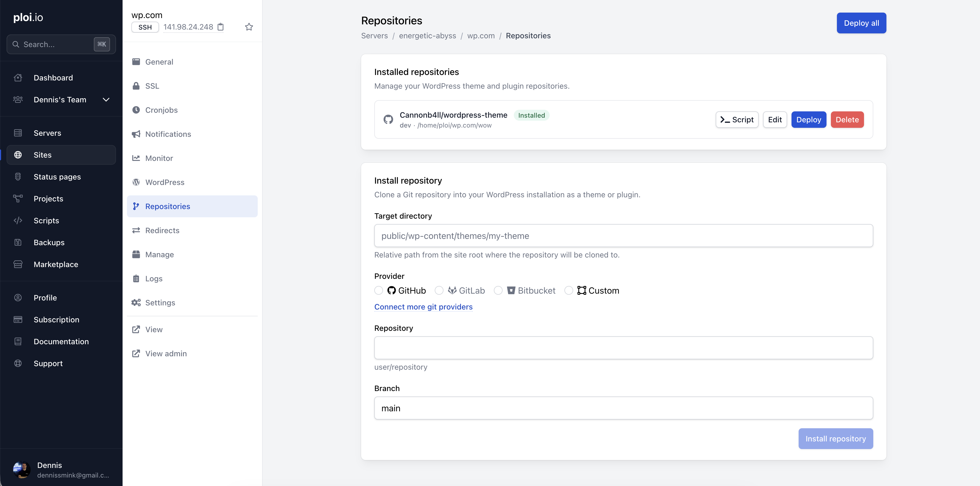Screen dimensions: 980x486
Task: Click the Marketplace storefront icon
Action: pyautogui.click(x=18, y=265)
